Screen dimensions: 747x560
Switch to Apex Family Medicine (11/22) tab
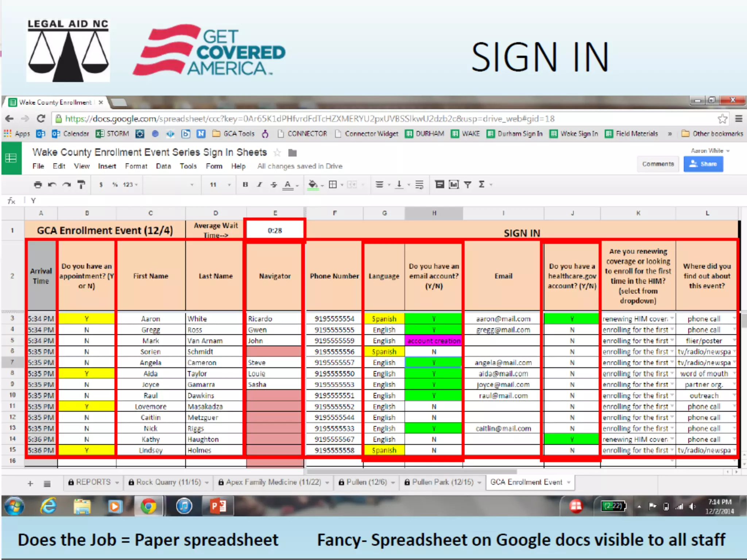coord(274,482)
